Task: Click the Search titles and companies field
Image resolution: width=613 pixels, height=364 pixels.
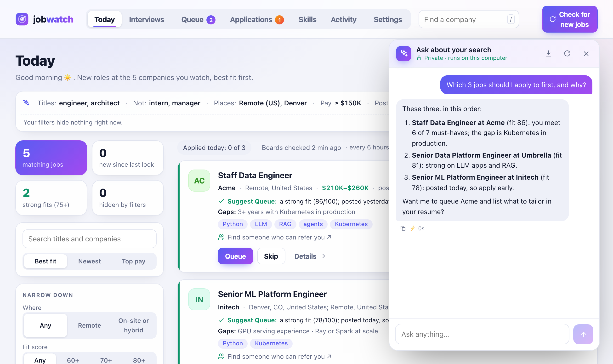Action: [x=90, y=239]
